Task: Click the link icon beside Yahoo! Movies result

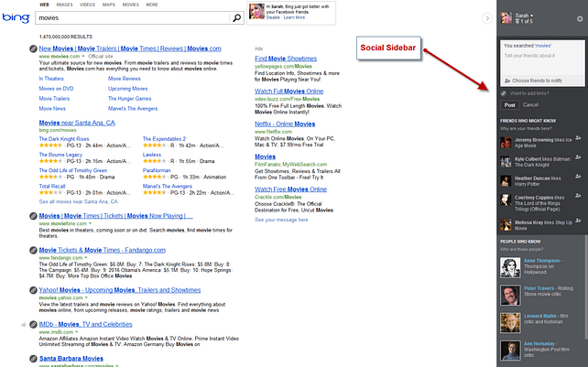Action: click(33, 290)
